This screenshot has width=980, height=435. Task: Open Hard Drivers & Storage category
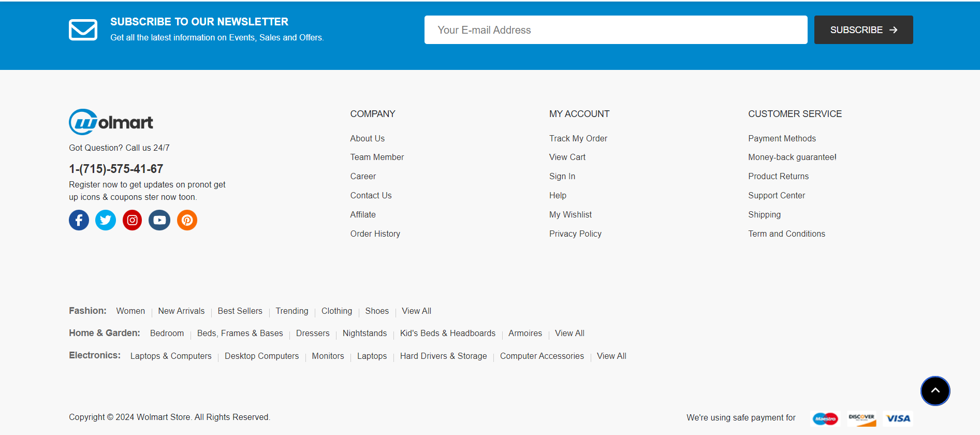click(443, 356)
